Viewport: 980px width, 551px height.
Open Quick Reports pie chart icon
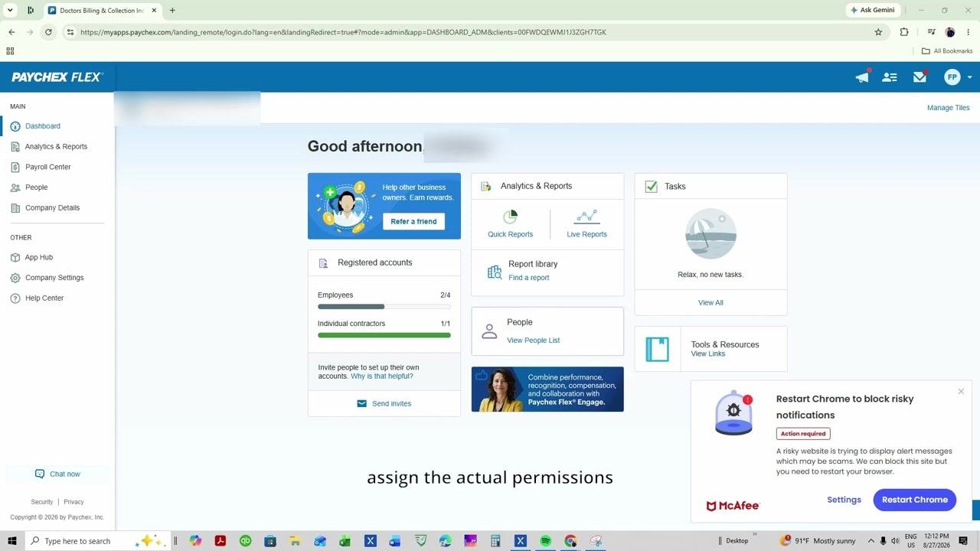click(510, 217)
